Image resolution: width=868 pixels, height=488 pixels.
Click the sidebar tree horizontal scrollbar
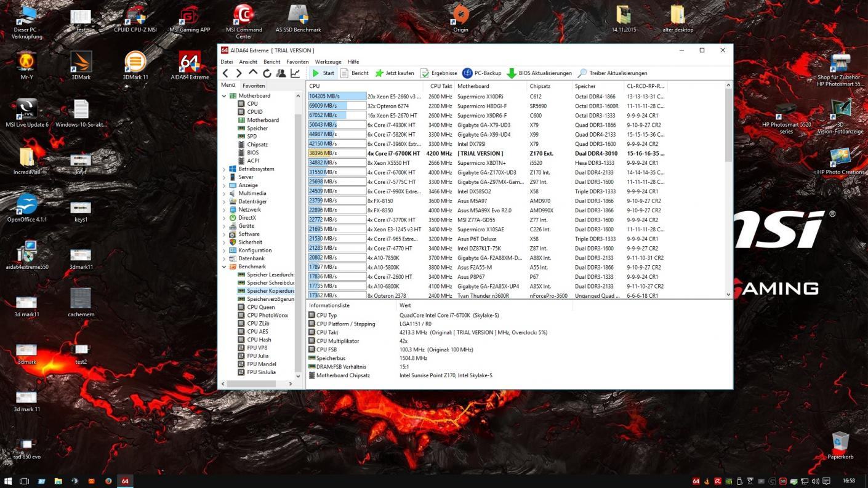[x=257, y=383]
